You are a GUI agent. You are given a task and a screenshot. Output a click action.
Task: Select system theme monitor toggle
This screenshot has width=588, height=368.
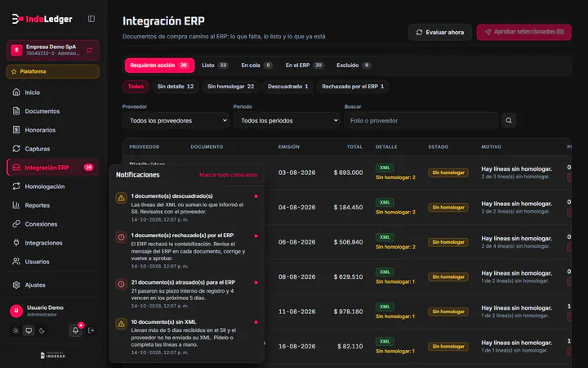click(x=29, y=330)
